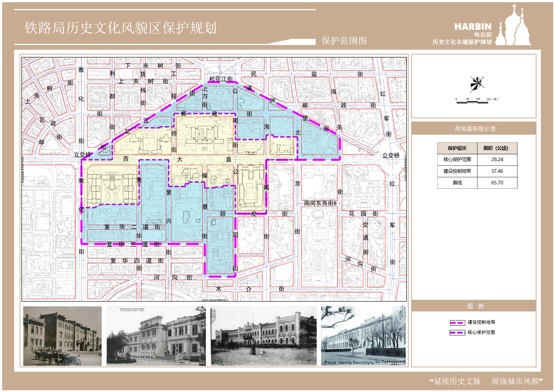Select the value 28.24 in the table

click(497, 159)
